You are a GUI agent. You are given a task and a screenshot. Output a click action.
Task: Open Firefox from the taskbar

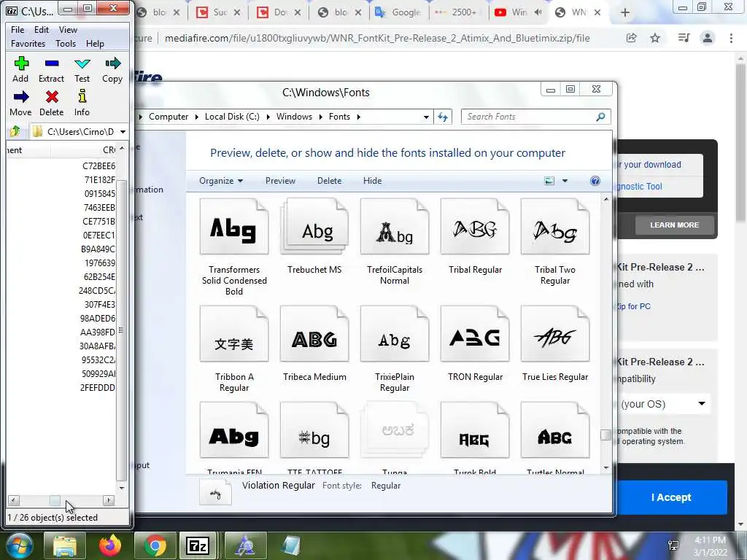110,545
